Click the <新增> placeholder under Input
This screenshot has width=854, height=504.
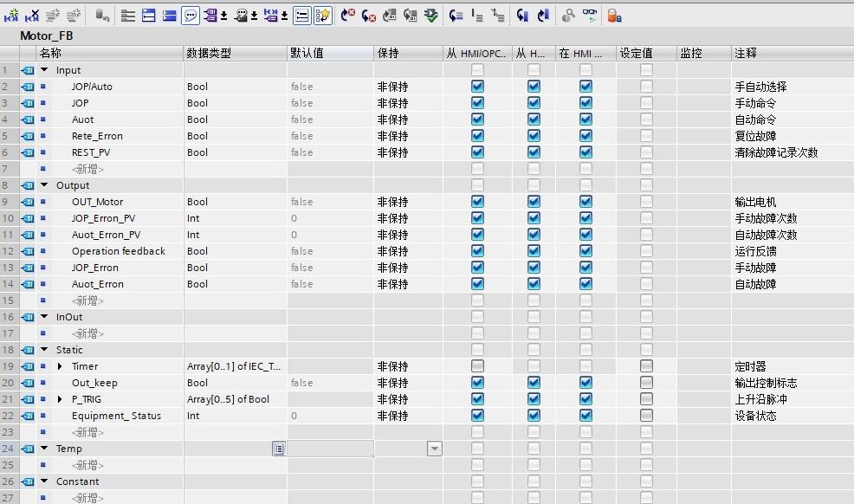[x=87, y=169]
